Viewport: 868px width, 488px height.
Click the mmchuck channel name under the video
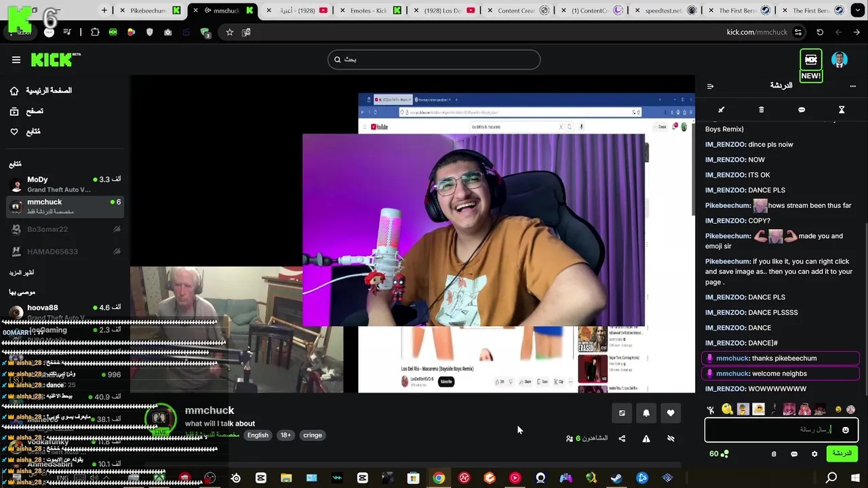click(210, 410)
